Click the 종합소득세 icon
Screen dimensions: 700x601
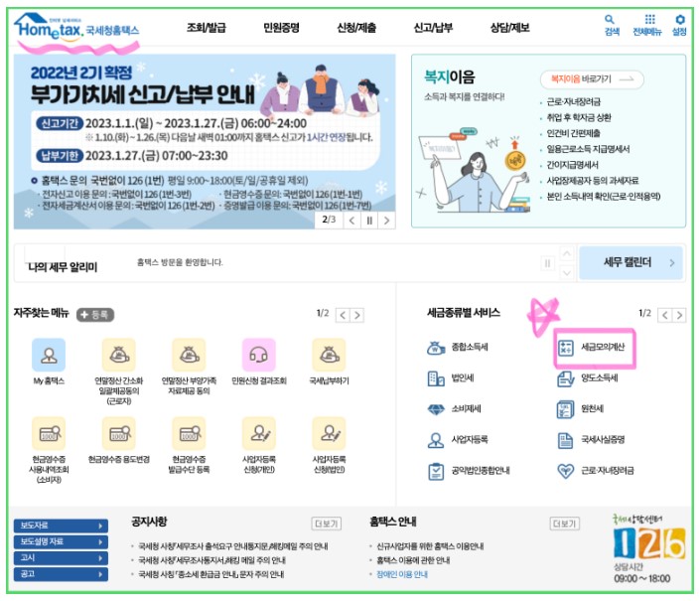[436, 347]
